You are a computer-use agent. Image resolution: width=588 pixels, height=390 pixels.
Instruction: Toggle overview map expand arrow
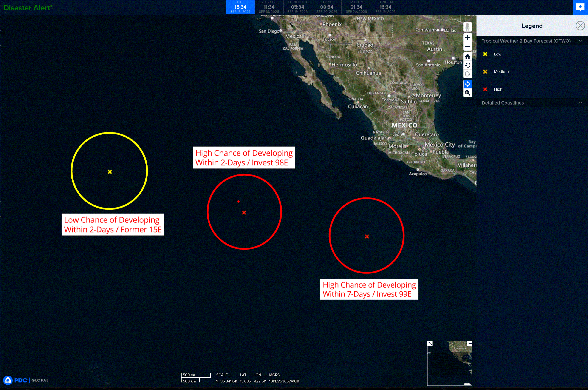pyautogui.click(x=430, y=344)
